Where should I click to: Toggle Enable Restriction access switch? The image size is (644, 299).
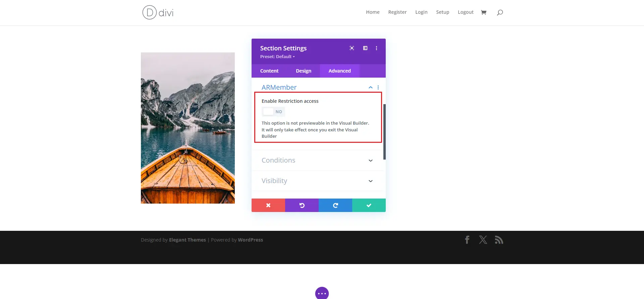pyautogui.click(x=273, y=112)
